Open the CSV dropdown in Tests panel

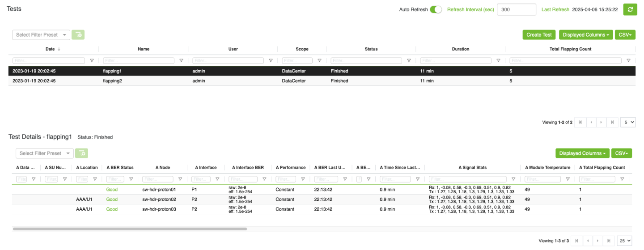pyautogui.click(x=625, y=35)
